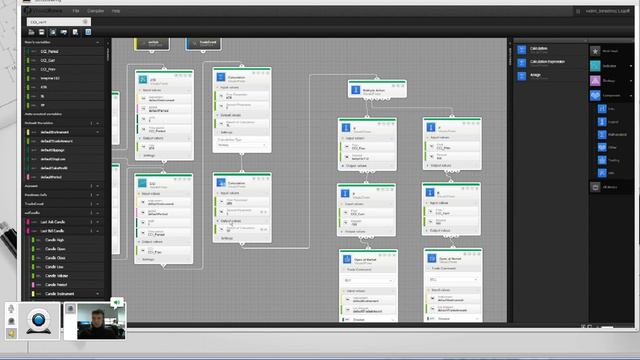Click the top Calculation block's icon
The height and width of the screenshot is (360, 640).
(221, 77)
